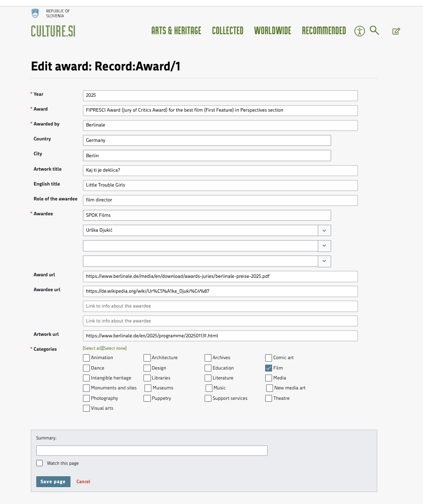Open the accessibility options icon

359,31
